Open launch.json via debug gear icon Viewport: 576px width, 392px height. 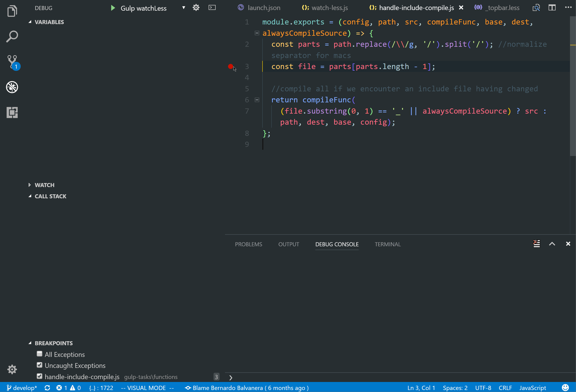196,8
